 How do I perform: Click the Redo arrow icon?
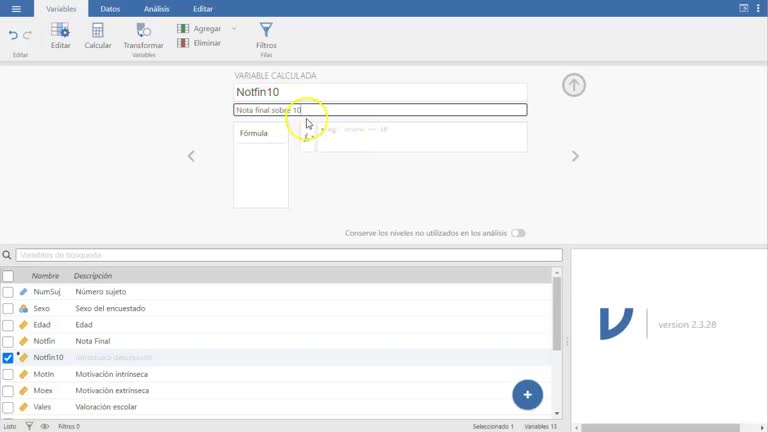(27, 35)
